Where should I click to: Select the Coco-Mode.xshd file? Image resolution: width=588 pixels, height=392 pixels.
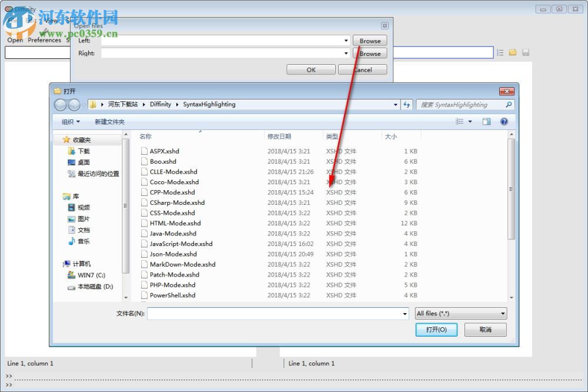170,182
